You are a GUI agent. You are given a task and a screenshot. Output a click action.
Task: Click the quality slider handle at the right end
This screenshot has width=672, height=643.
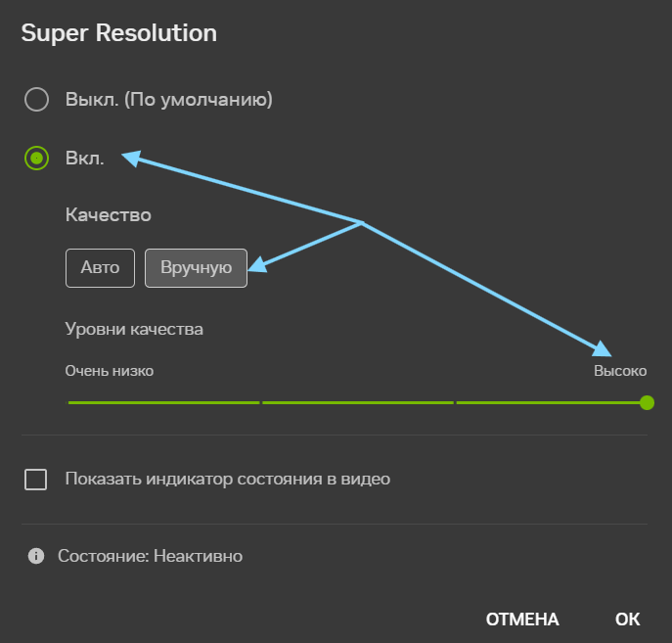point(647,402)
